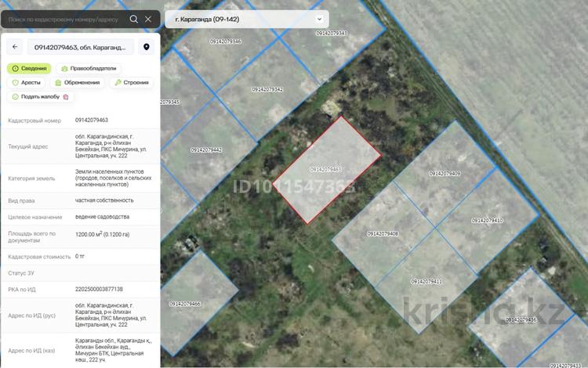Viewport: 588px width, 368px height.
Task: Click the Статус ЗУ row label
Action: pos(21,273)
